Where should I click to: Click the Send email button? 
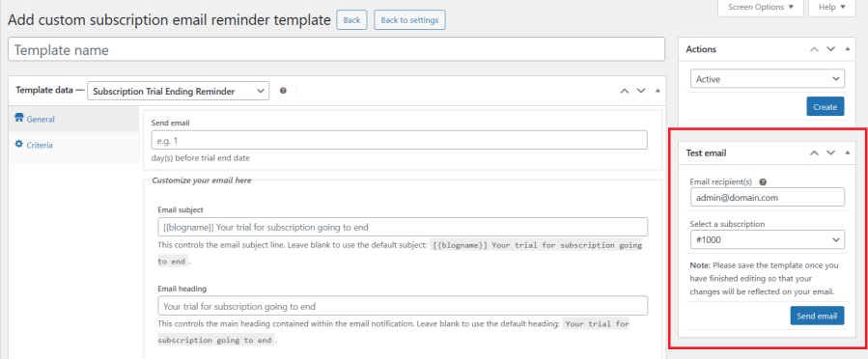[x=817, y=316]
